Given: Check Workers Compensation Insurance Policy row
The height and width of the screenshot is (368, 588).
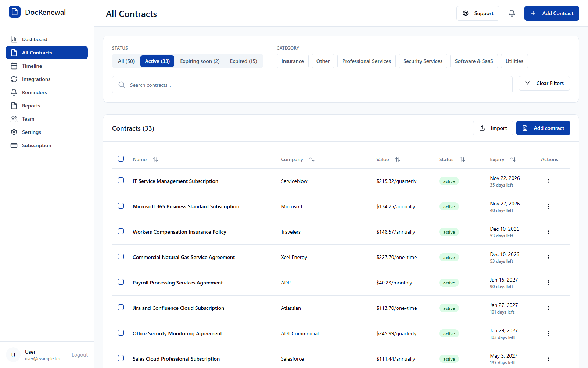Looking at the screenshot, I should click(121, 231).
